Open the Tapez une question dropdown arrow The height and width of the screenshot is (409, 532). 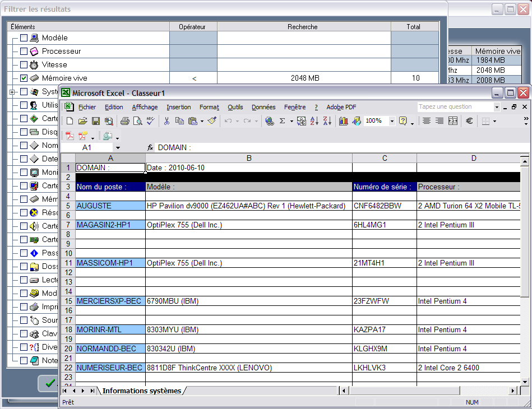point(497,107)
